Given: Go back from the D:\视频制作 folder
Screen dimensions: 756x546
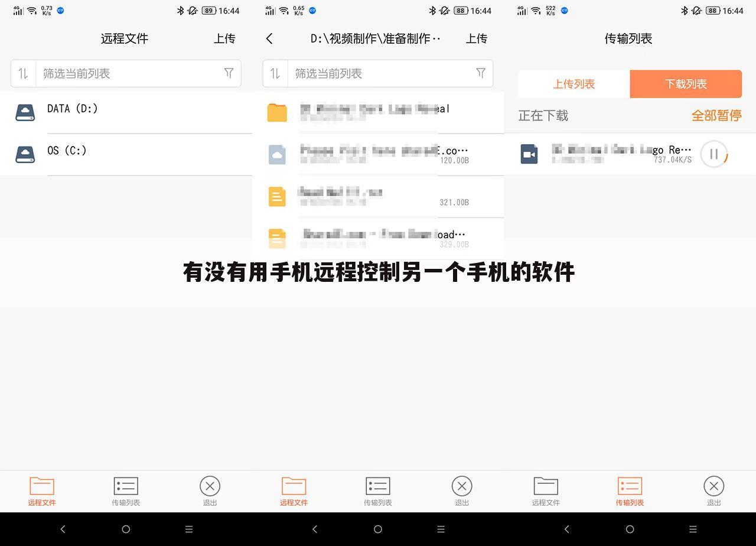Looking at the screenshot, I should [x=269, y=38].
